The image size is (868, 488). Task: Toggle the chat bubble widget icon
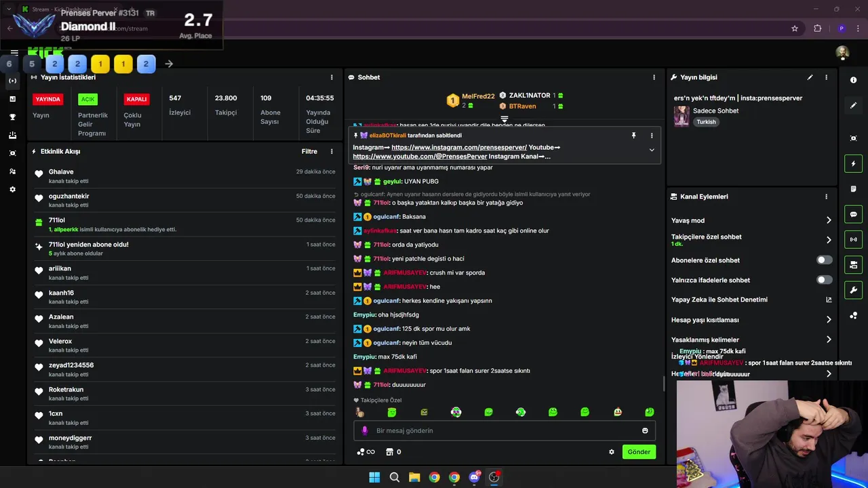(853, 214)
